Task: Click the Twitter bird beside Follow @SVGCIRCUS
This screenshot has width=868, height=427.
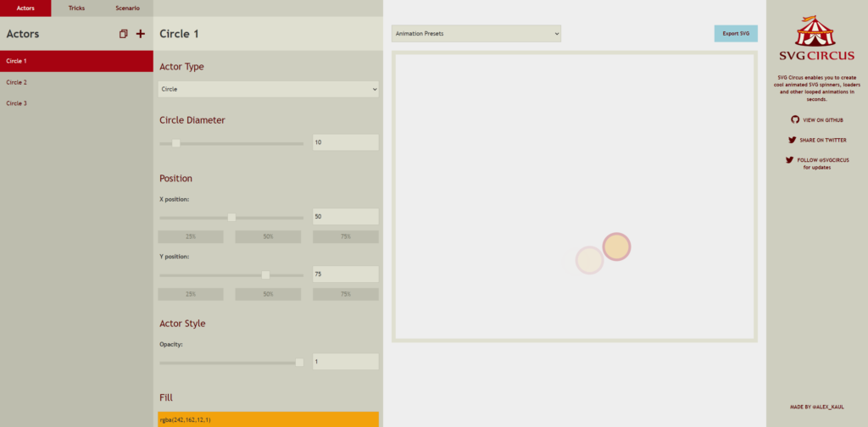Action: 789,160
